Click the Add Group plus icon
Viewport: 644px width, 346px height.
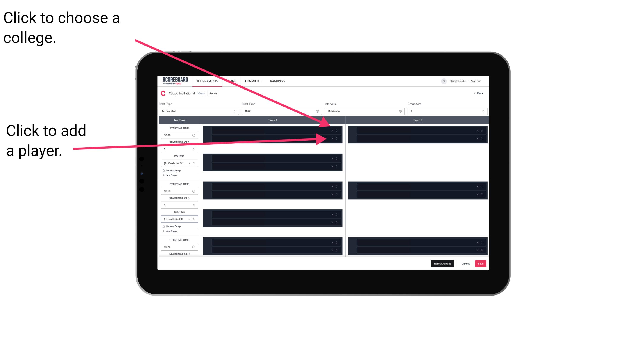pyautogui.click(x=163, y=176)
